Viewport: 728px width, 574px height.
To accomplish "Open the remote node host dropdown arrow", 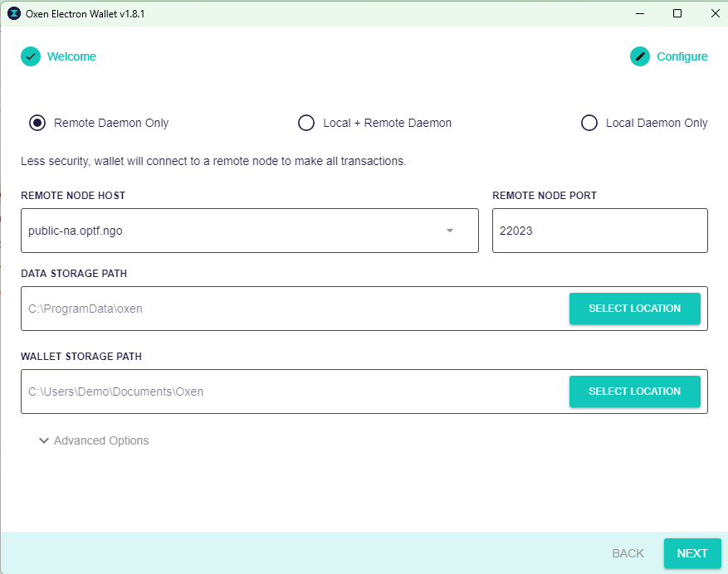I will coord(449,231).
